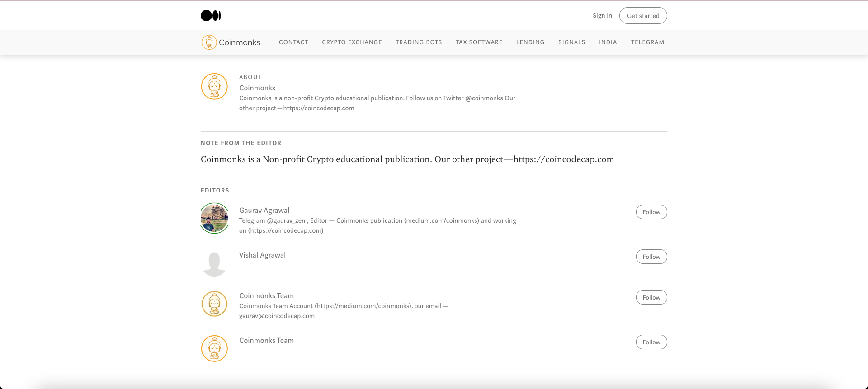Click the editor's note mentioning coincodecap.com
868x389 pixels.
point(407,159)
